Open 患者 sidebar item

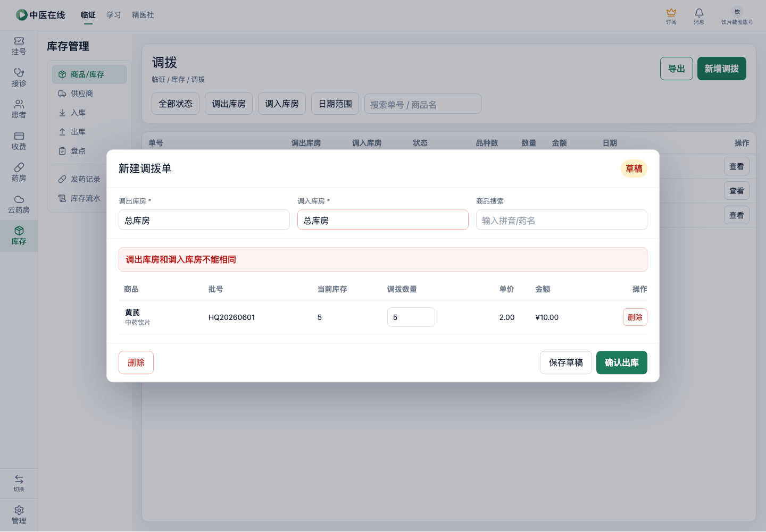pyautogui.click(x=19, y=109)
